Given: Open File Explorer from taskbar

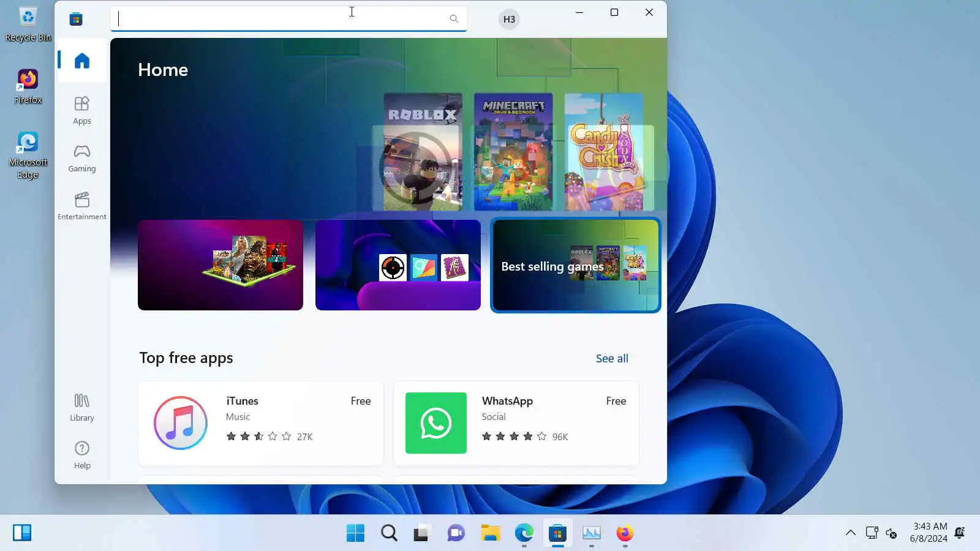Looking at the screenshot, I should [x=490, y=533].
